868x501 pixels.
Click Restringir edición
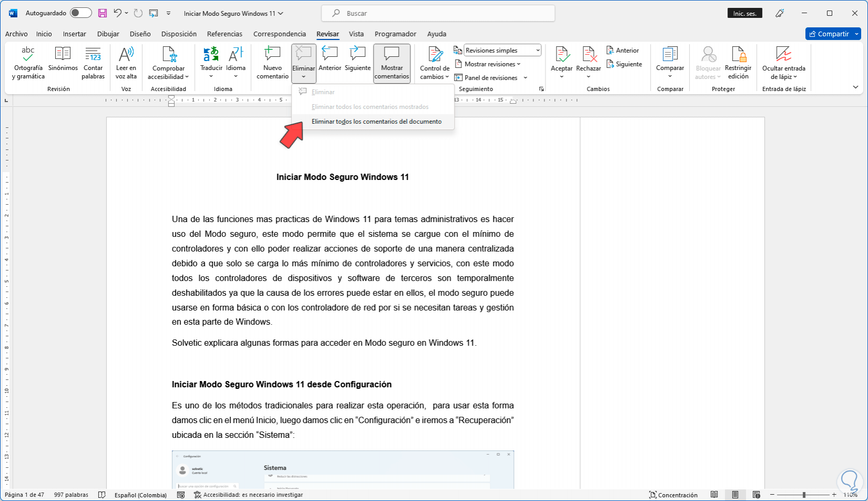pyautogui.click(x=738, y=63)
